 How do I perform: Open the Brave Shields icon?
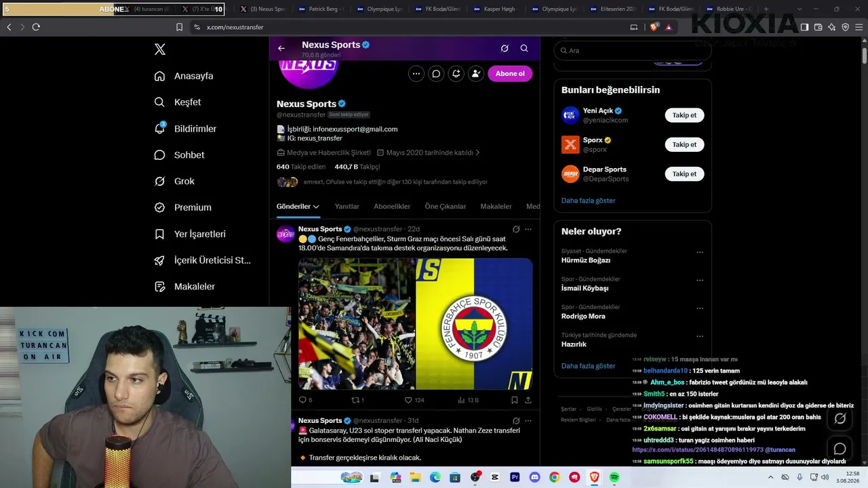tap(654, 27)
